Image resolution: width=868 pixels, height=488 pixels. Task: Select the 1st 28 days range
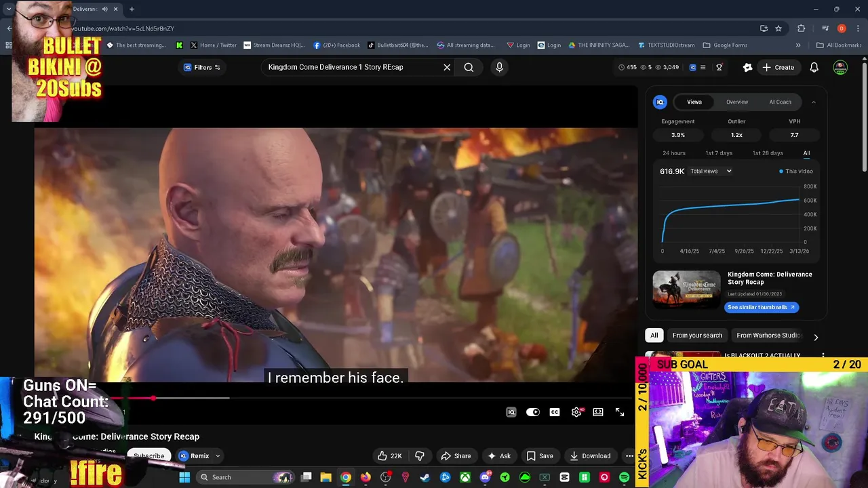coord(768,153)
